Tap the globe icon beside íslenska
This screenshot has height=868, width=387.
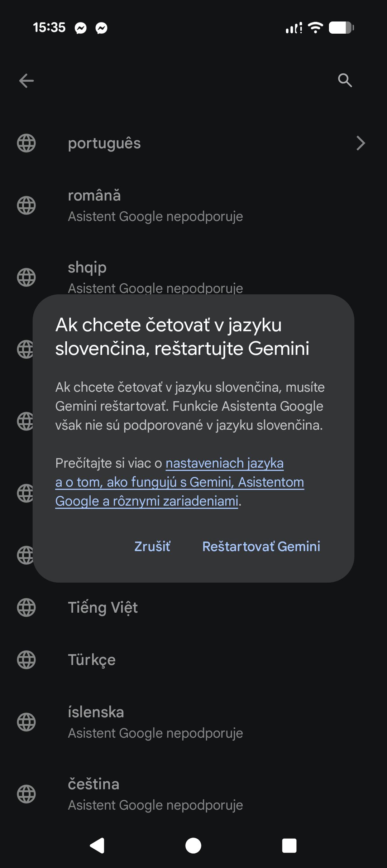pyautogui.click(x=27, y=722)
